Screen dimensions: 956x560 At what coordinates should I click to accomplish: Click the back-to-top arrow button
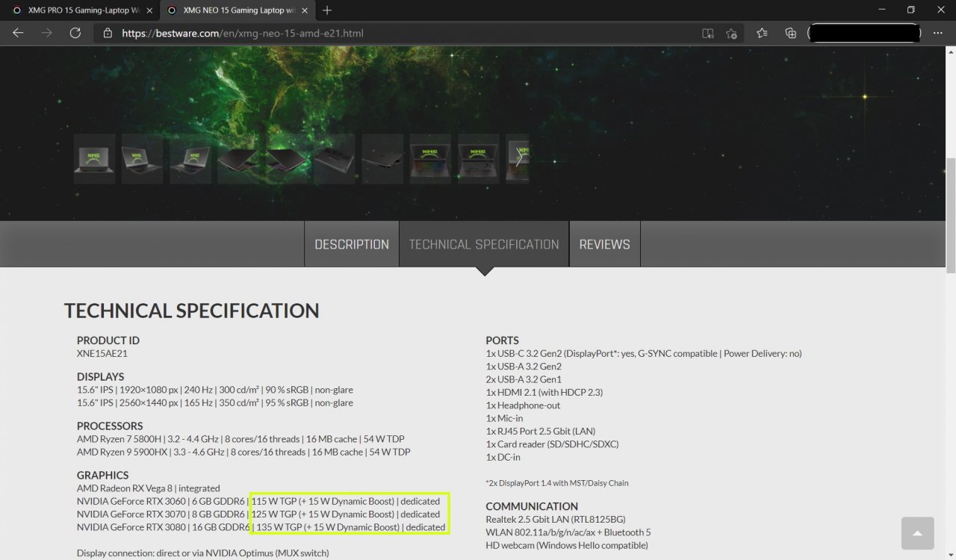tap(917, 533)
